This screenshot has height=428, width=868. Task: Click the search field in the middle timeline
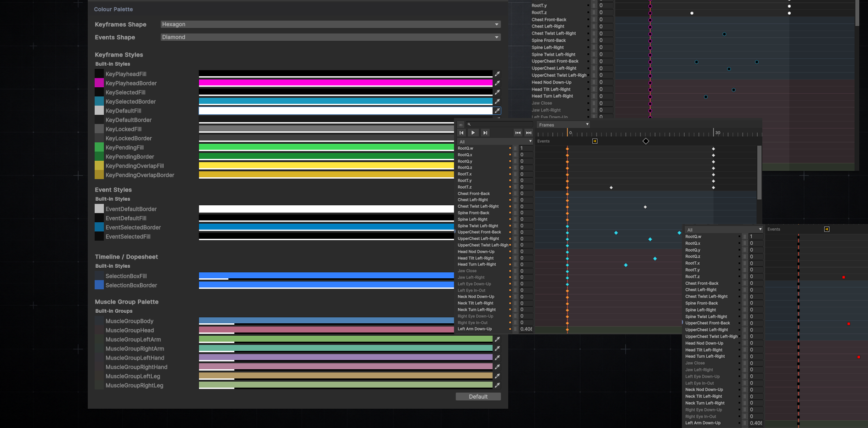click(499, 124)
